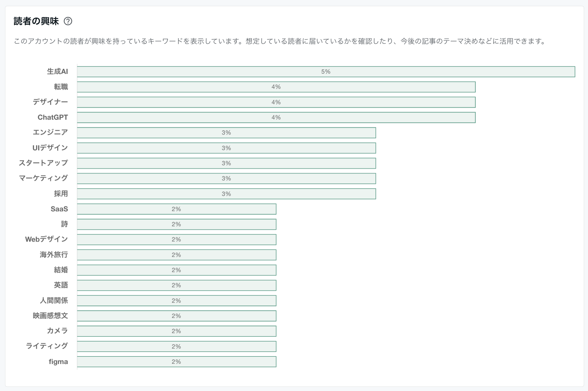Click the ChatGPT keyword label
Image resolution: width=588 pixels, height=391 pixels.
(53, 117)
